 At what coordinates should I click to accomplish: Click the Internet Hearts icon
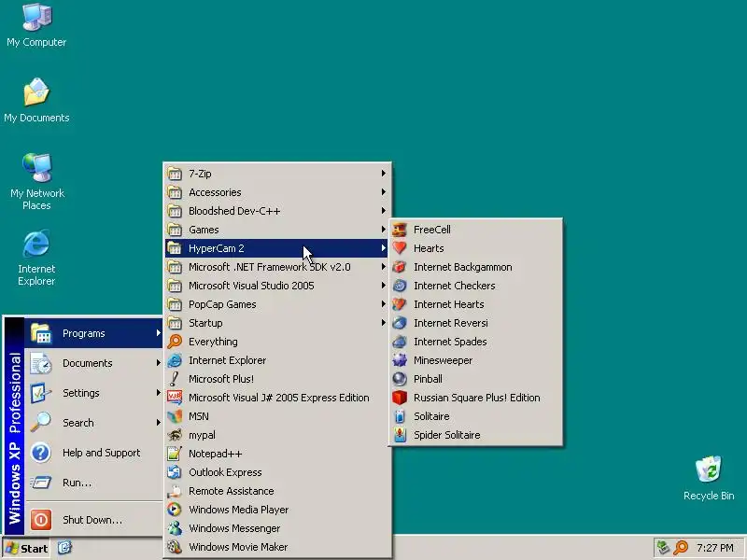[400, 304]
